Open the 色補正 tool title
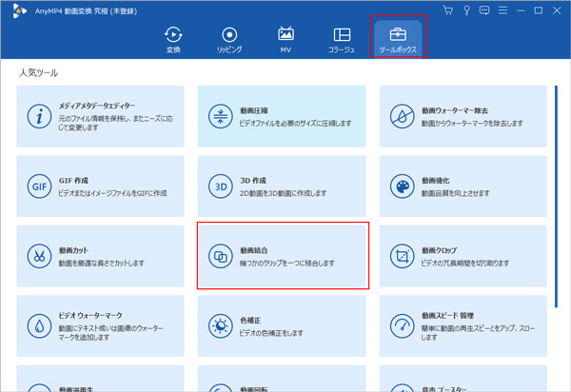 point(250,320)
